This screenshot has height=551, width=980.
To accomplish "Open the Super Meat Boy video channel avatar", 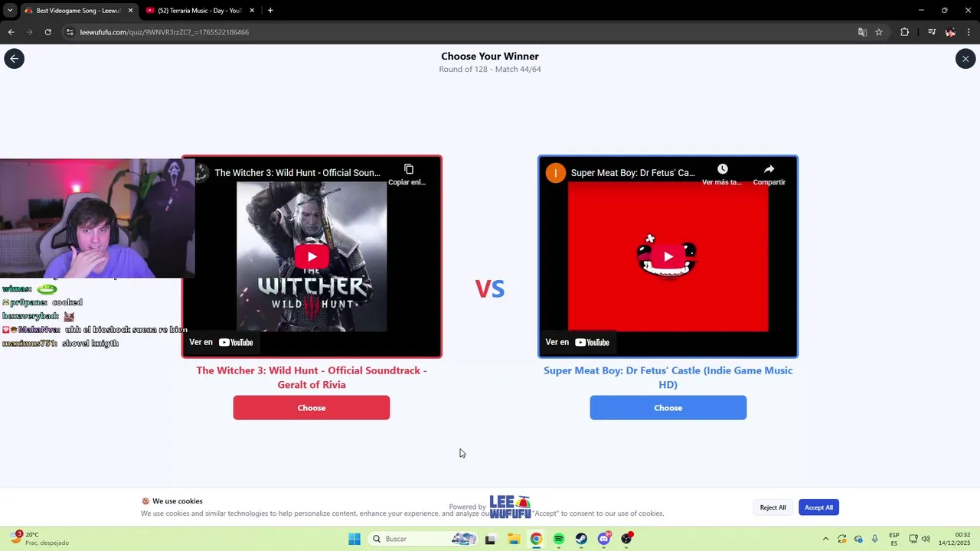I will (x=555, y=173).
